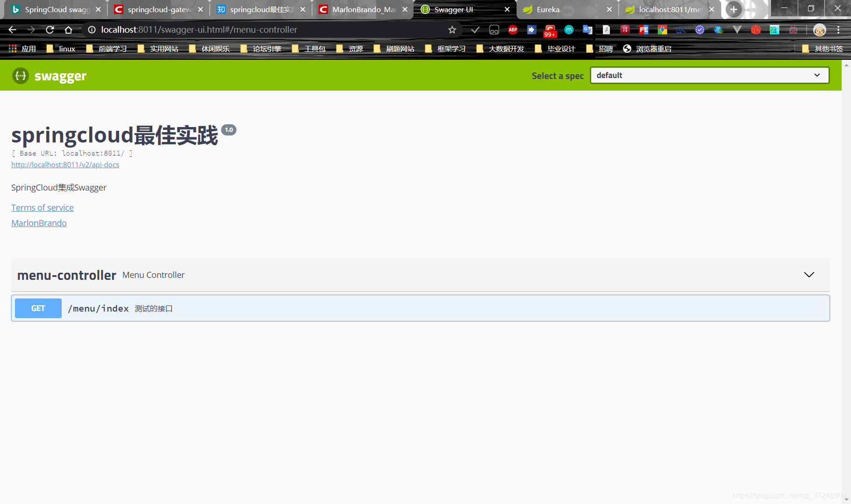Open the Chrome three-dot menu
The image size is (851, 504).
[838, 30]
